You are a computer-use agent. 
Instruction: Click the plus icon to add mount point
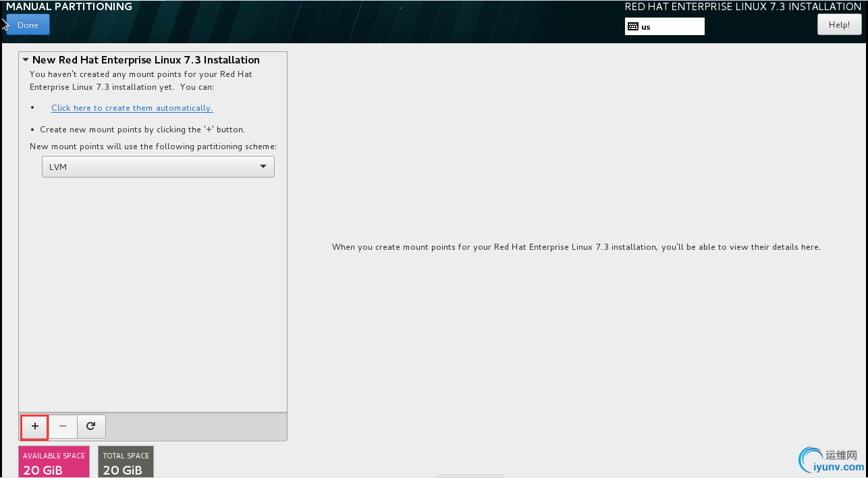point(35,427)
